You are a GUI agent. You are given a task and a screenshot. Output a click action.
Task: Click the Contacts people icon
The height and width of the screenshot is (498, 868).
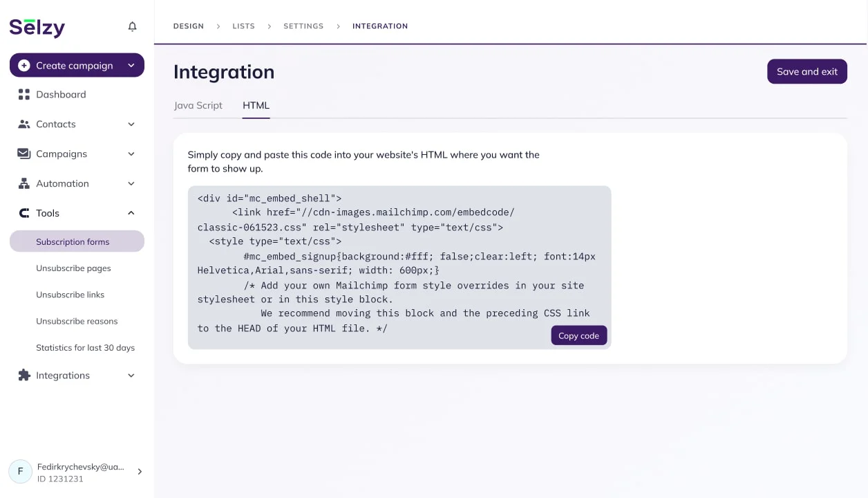point(24,124)
